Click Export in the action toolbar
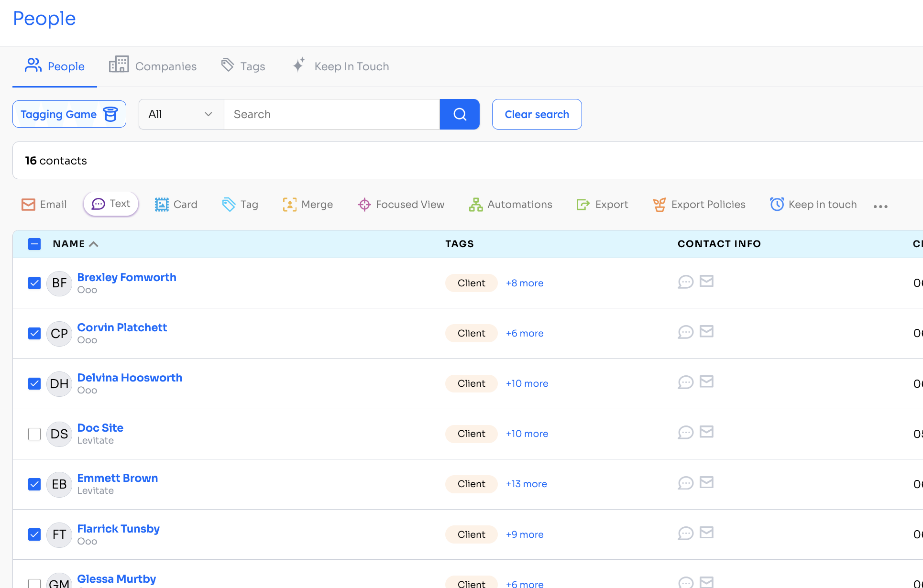Viewport: 923px width, 588px height. pyautogui.click(x=603, y=205)
